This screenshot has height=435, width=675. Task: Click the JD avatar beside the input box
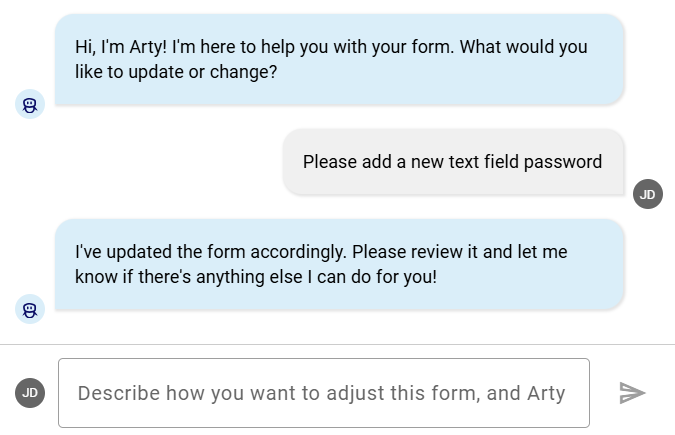click(x=30, y=393)
